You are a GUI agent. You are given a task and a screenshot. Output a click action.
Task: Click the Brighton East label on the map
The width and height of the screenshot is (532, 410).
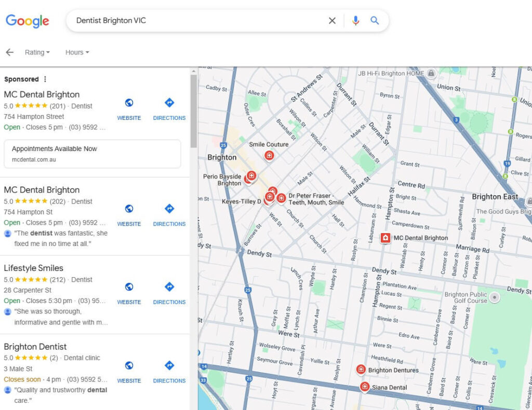click(x=495, y=197)
